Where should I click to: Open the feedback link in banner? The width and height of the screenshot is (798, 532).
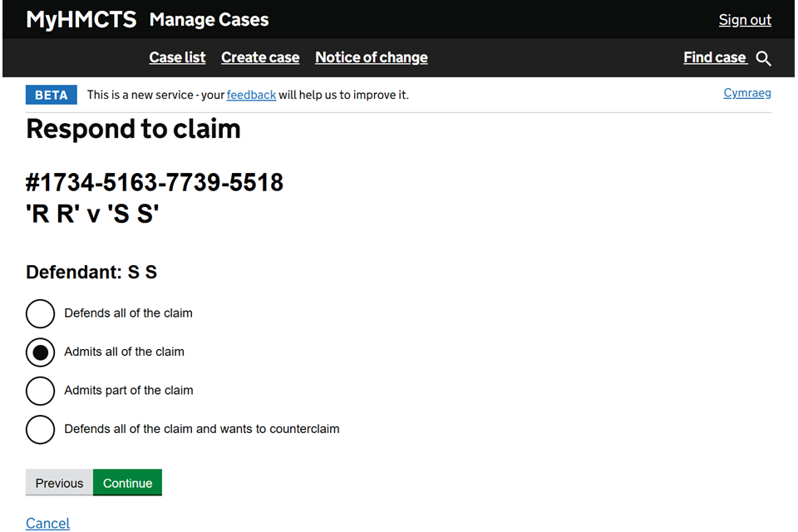pyautogui.click(x=251, y=95)
